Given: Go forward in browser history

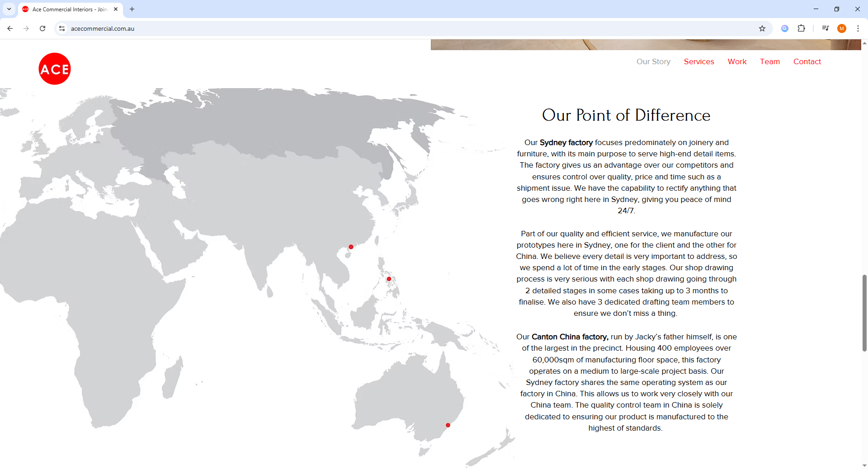Looking at the screenshot, I should (x=26, y=28).
